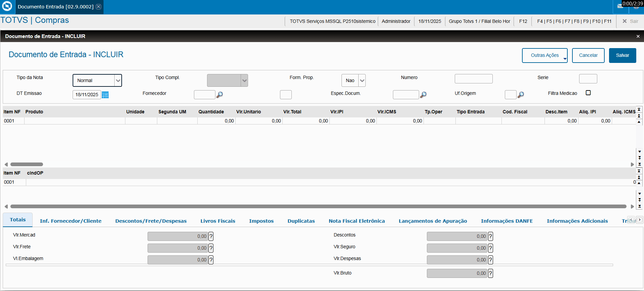Viewport: 644px width, 291px height.
Task: Jump to first row in the cIndOP grid
Action: [x=639, y=171]
